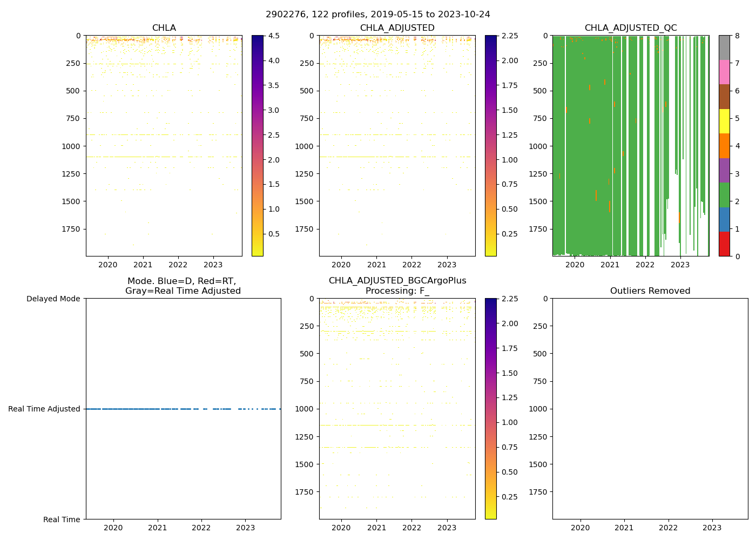
Task: Click the purple segment of QC colorbar
Action: click(x=724, y=170)
